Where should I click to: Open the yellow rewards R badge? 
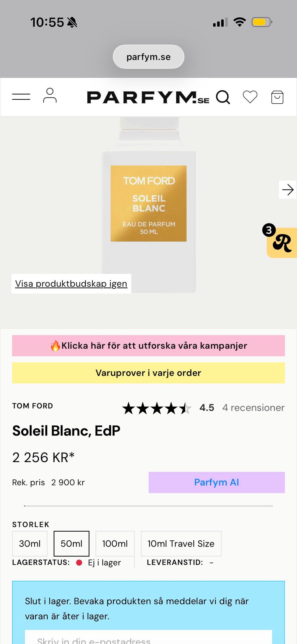click(282, 243)
